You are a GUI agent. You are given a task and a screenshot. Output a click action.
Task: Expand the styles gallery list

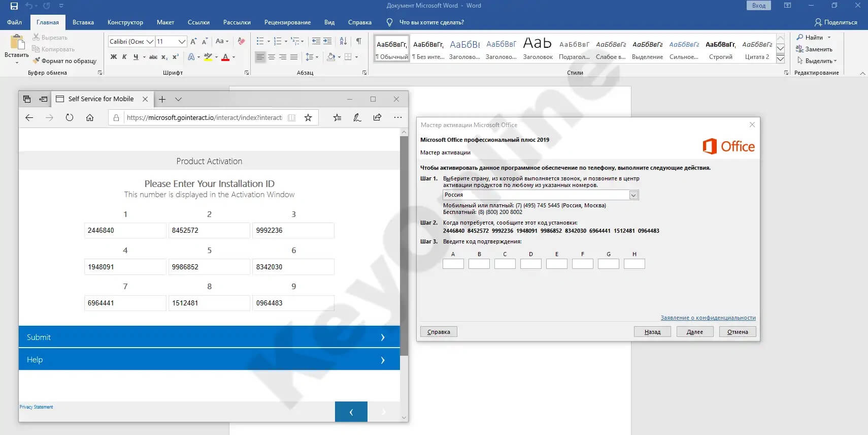pos(781,59)
